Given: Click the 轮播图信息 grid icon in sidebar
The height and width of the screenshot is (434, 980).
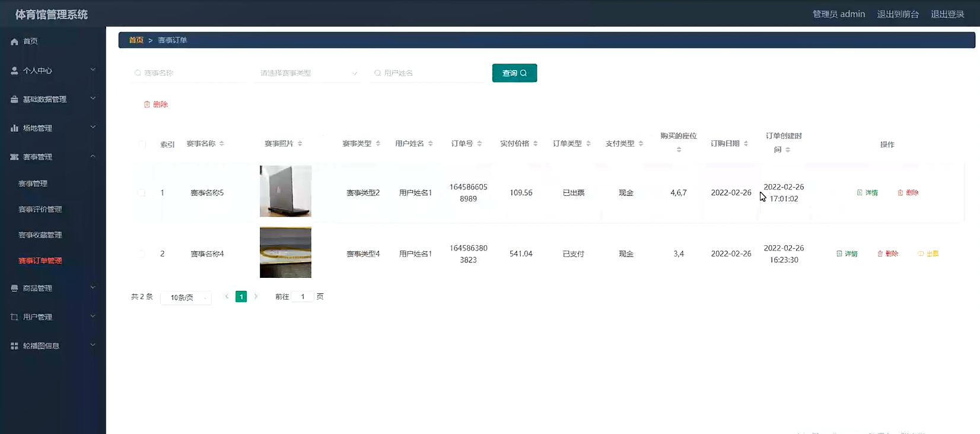Looking at the screenshot, I should click(x=14, y=346).
